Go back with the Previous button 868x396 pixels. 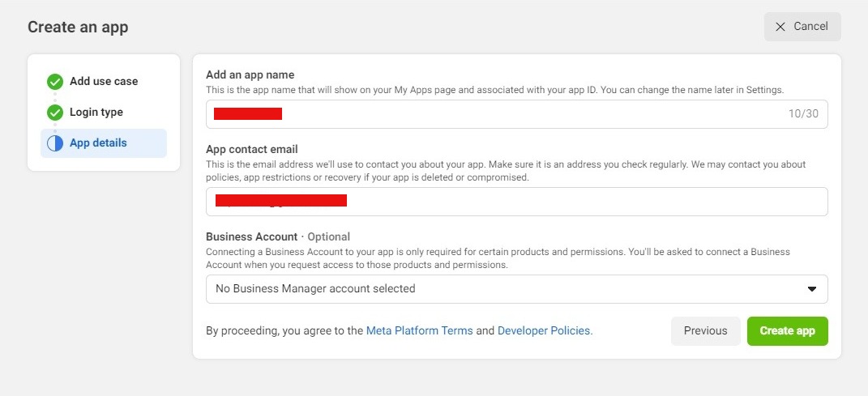pyautogui.click(x=705, y=330)
